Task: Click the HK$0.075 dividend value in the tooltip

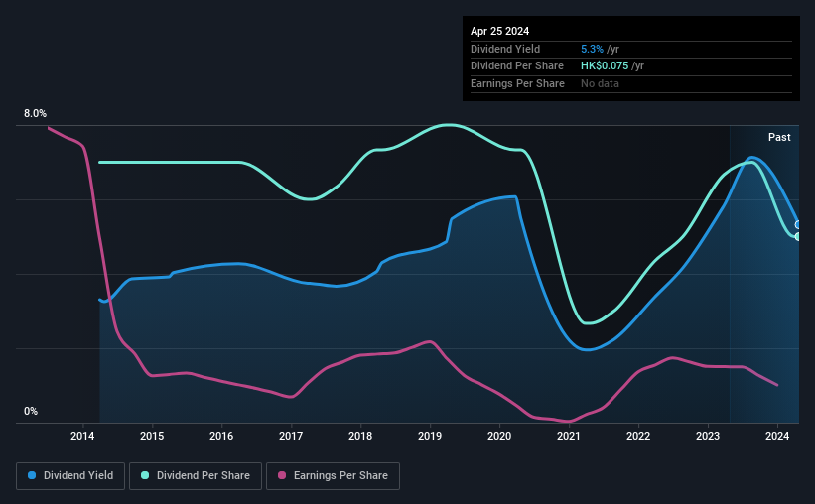Action: point(605,66)
